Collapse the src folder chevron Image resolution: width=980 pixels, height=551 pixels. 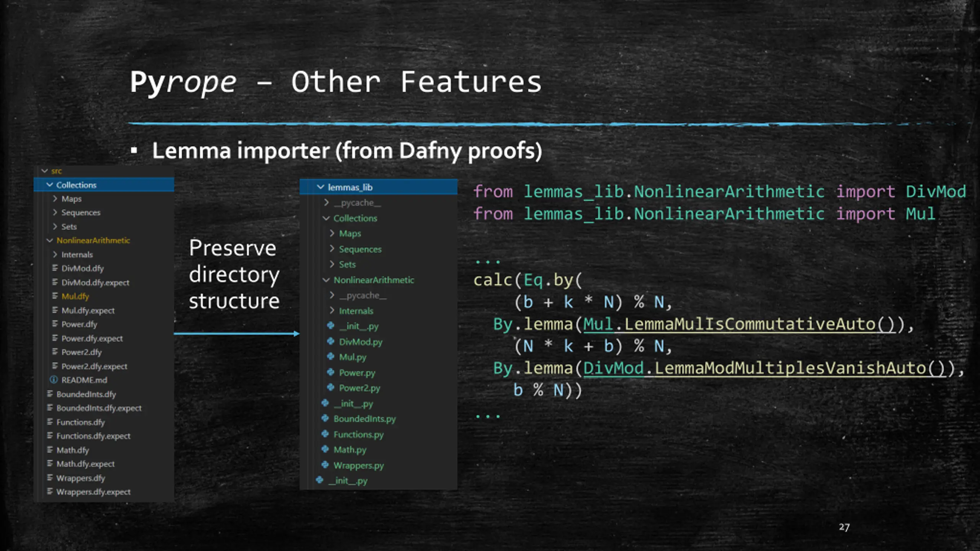[x=45, y=171]
